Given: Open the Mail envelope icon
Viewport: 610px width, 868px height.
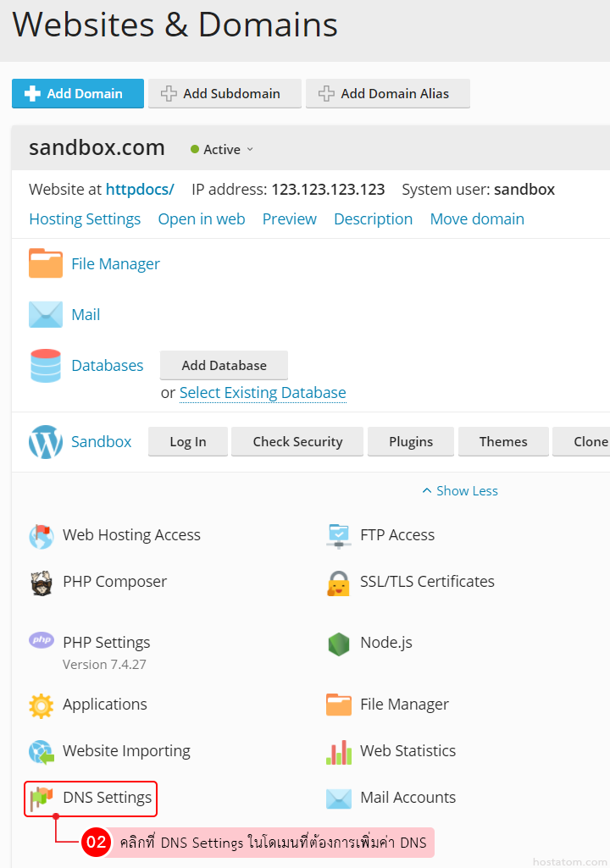Looking at the screenshot, I should [x=46, y=314].
